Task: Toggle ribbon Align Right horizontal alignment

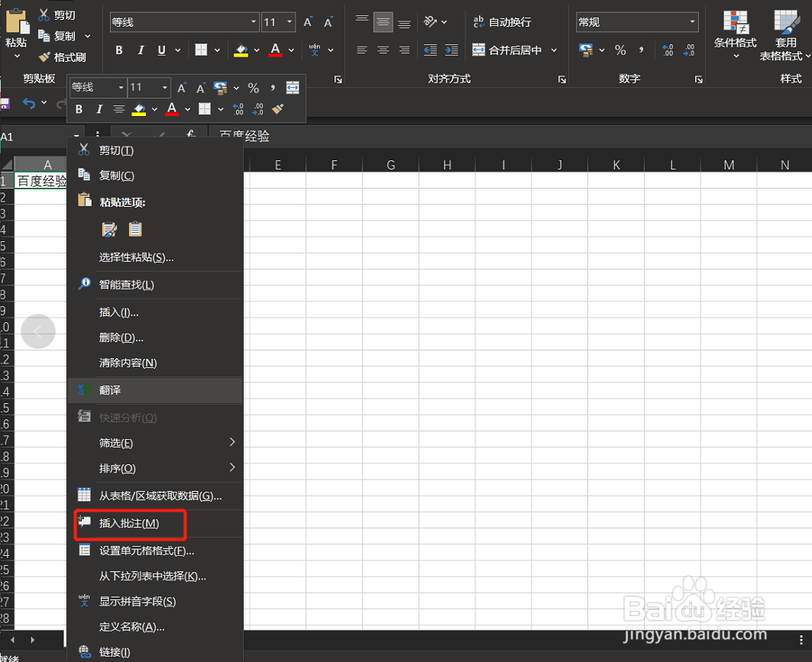Action: 404,50
